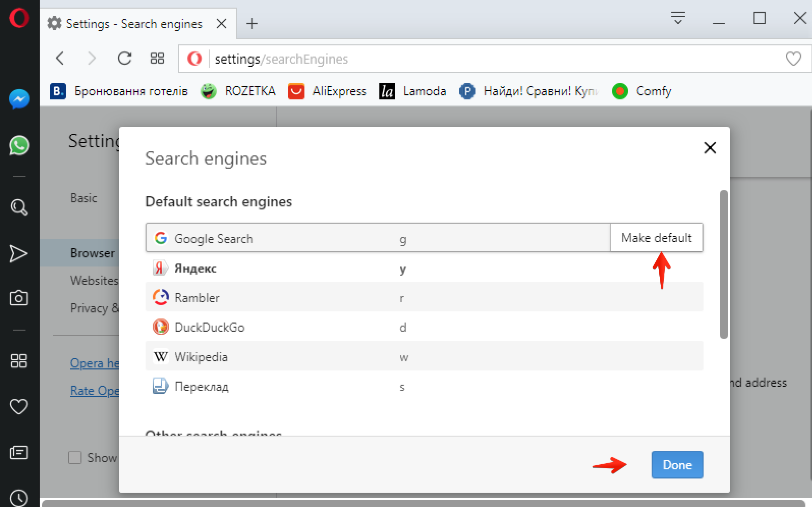Open the Privacy & security section

pyautogui.click(x=95, y=308)
